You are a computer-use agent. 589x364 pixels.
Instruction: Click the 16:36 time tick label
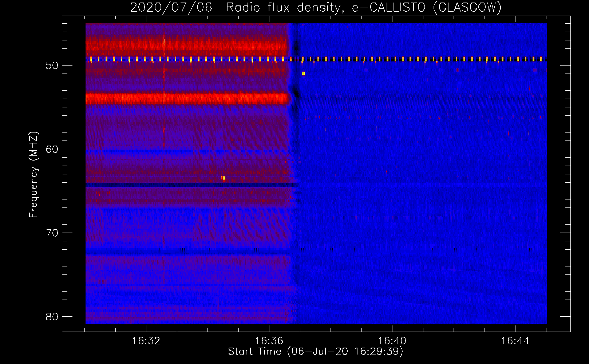coord(269,341)
